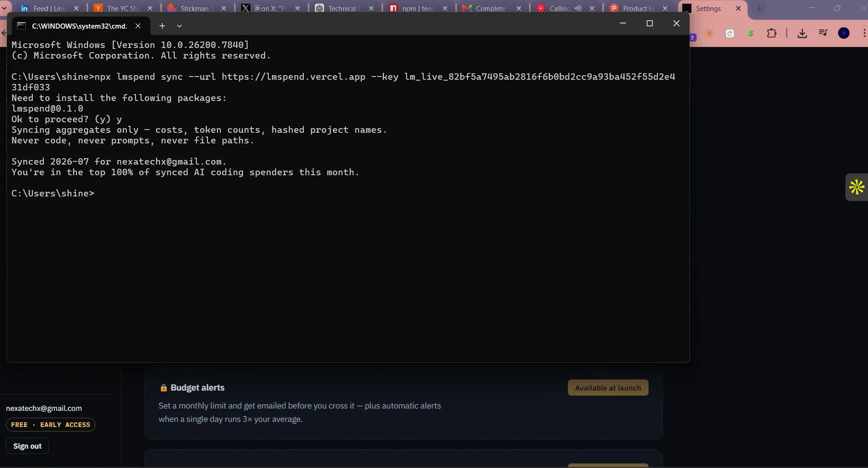Click the yellow starburst side panel widget
The image size is (868, 468).
857,187
